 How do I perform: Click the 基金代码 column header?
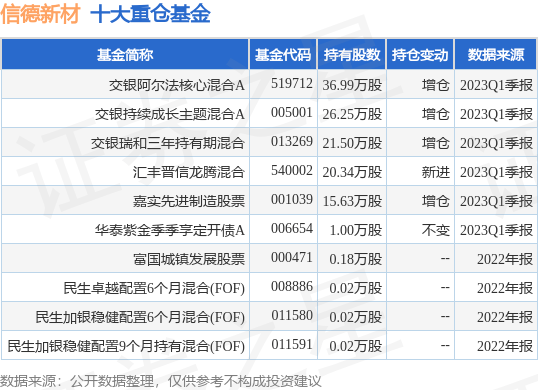pos(283,55)
